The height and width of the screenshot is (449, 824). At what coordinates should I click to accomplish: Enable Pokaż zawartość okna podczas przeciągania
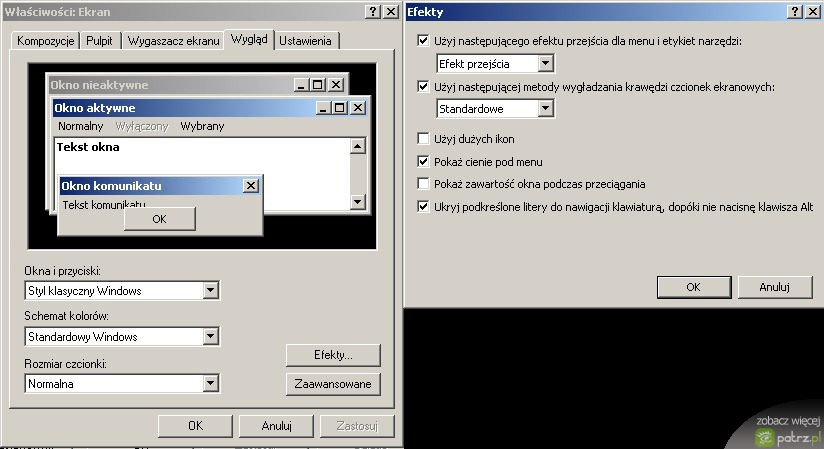(423, 184)
